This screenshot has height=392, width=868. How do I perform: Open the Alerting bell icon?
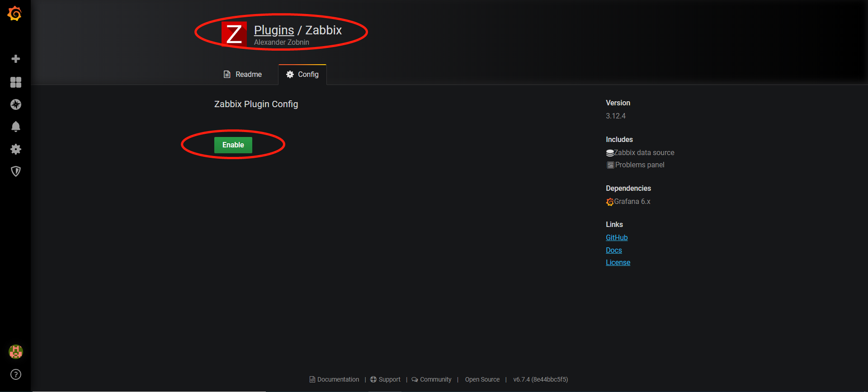16,127
